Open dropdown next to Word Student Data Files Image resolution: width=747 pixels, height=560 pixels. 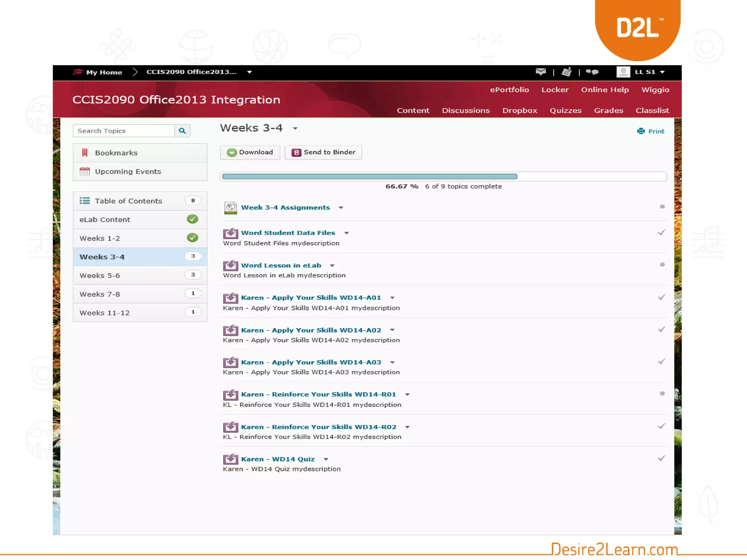click(347, 233)
